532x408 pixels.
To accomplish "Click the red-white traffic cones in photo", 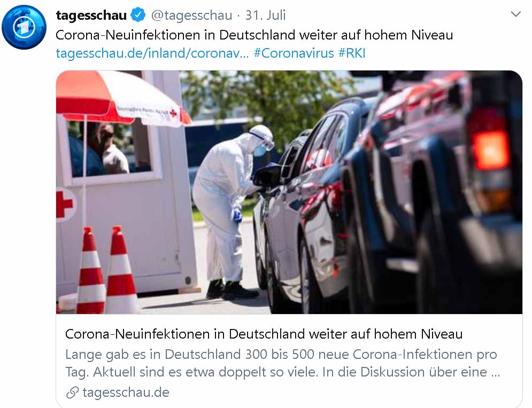I will 107,270.
